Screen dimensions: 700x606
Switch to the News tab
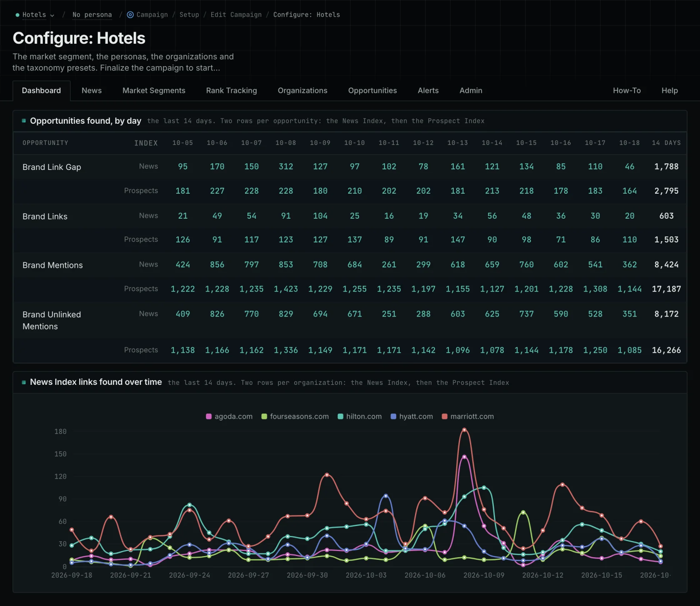[x=92, y=90]
